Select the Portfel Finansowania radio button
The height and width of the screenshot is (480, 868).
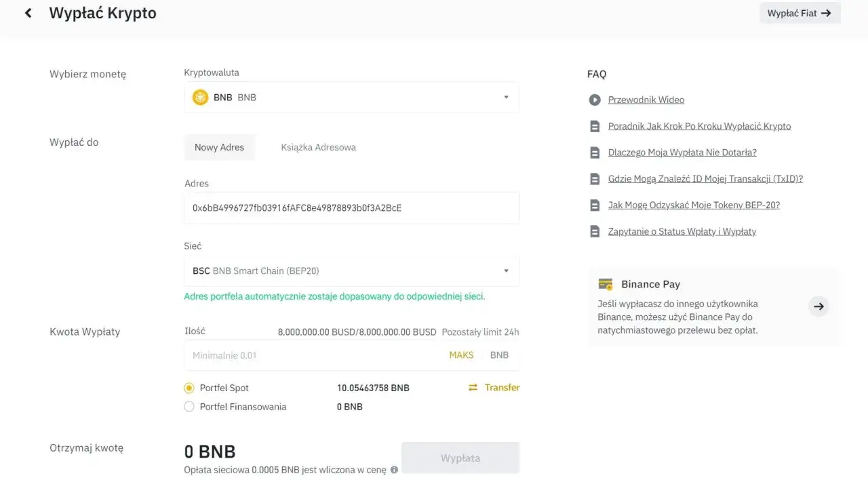(x=191, y=406)
